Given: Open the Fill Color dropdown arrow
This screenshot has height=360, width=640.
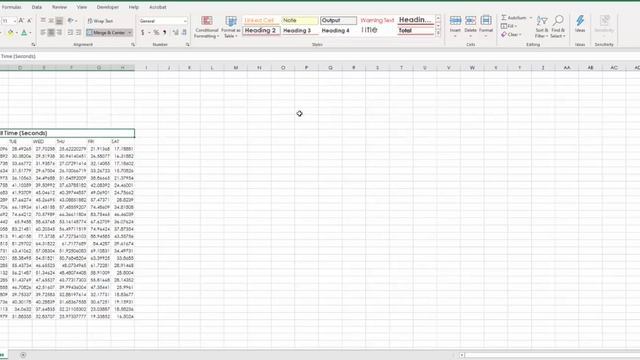Looking at the screenshot, I should [x=17, y=33].
